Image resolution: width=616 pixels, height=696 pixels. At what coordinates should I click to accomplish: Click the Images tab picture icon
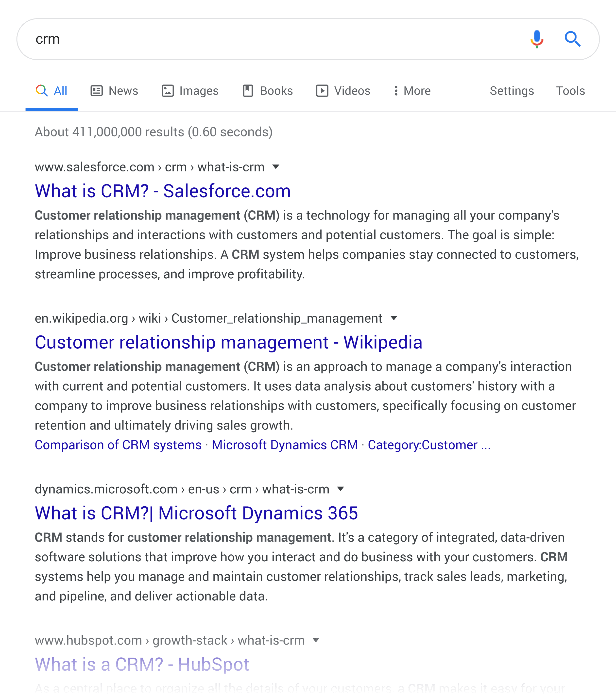pyautogui.click(x=167, y=91)
